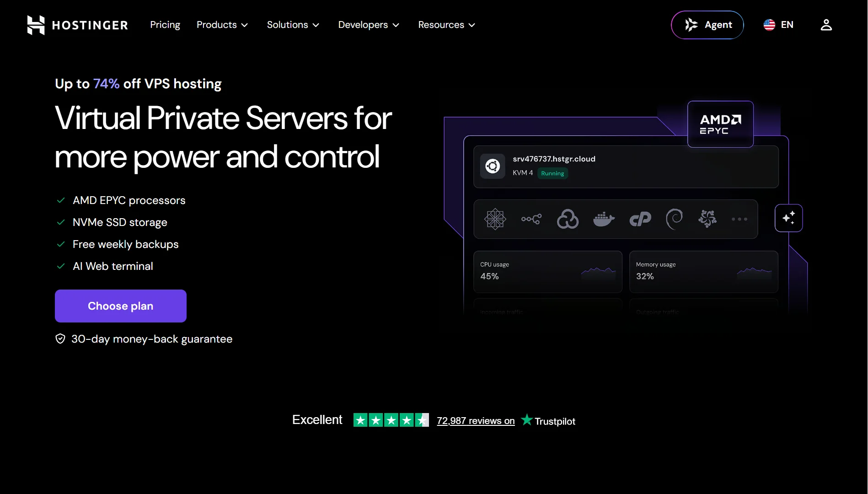Click the AMD EPYC processors feature
The height and width of the screenshot is (494, 868).
click(129, 200)
